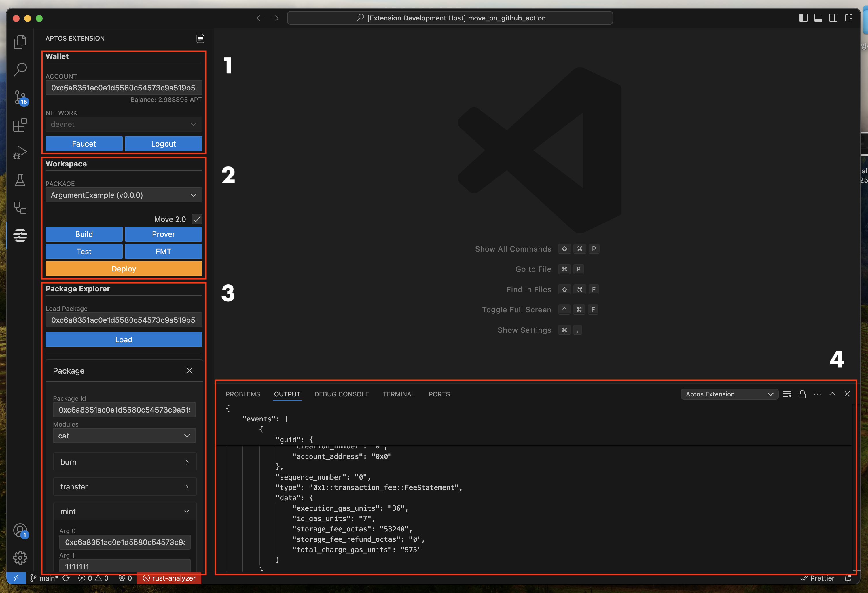This screenshot has width=868, height=593.
Task: Click the Test button
Action: pos(84,251)
